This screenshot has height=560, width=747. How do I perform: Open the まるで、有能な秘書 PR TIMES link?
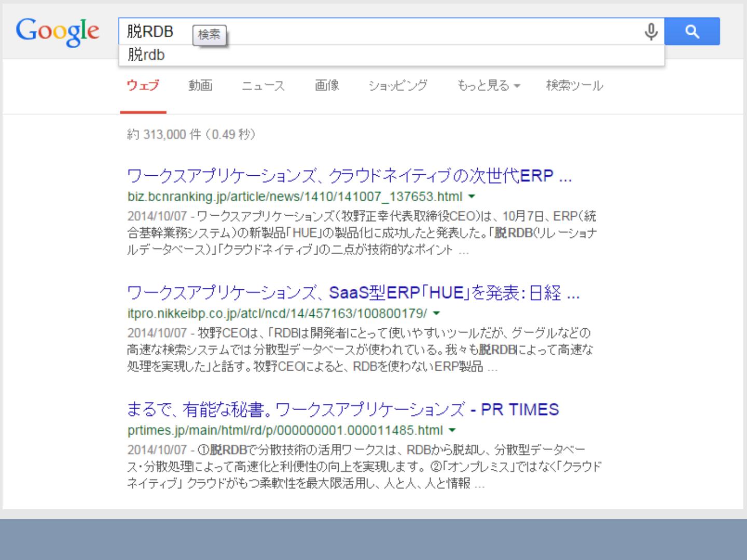coord(342,410)
